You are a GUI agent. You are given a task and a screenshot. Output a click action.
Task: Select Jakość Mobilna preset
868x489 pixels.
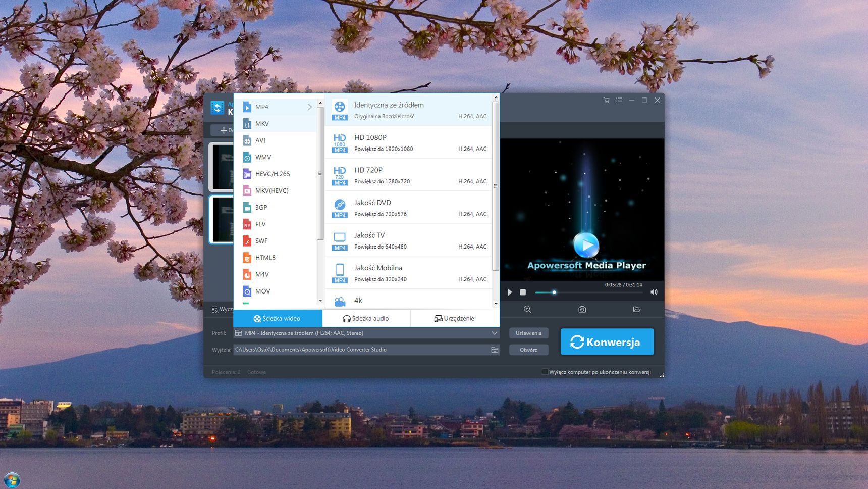click(408, 273)
